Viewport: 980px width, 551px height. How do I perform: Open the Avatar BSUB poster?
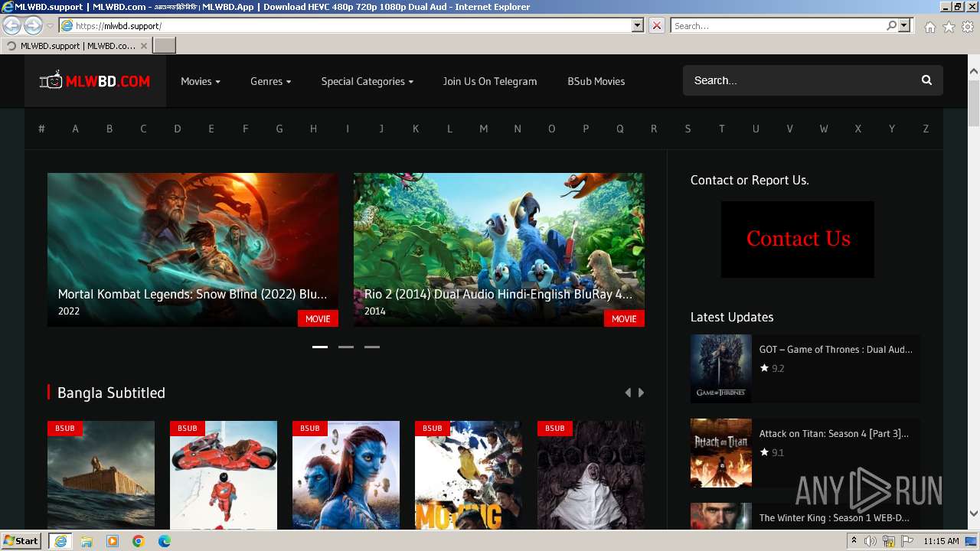(346, 475)
